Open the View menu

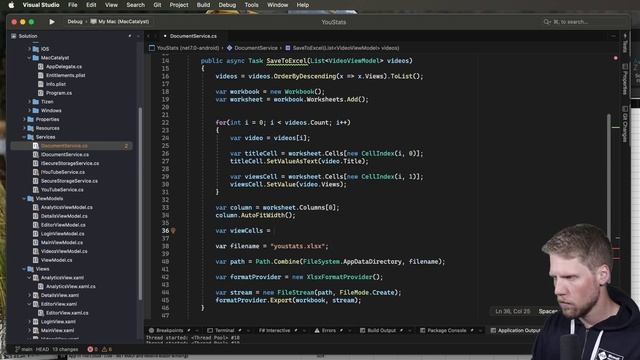(x=111, y=5)
